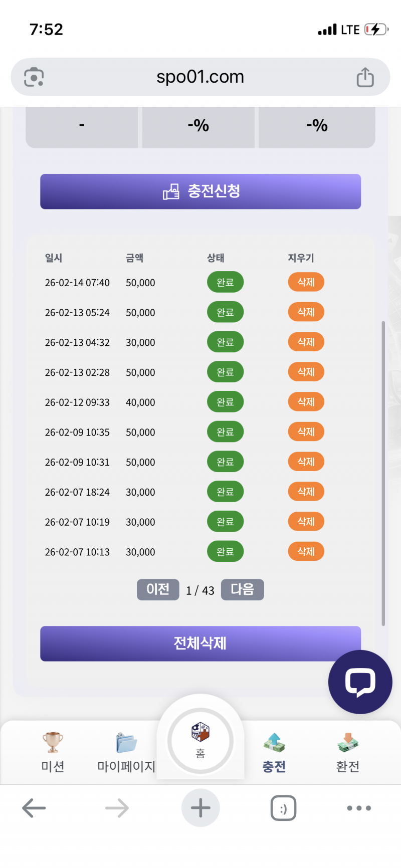Go to previous page with 이전
Screen dimensions: 401x868
[158, 589]
